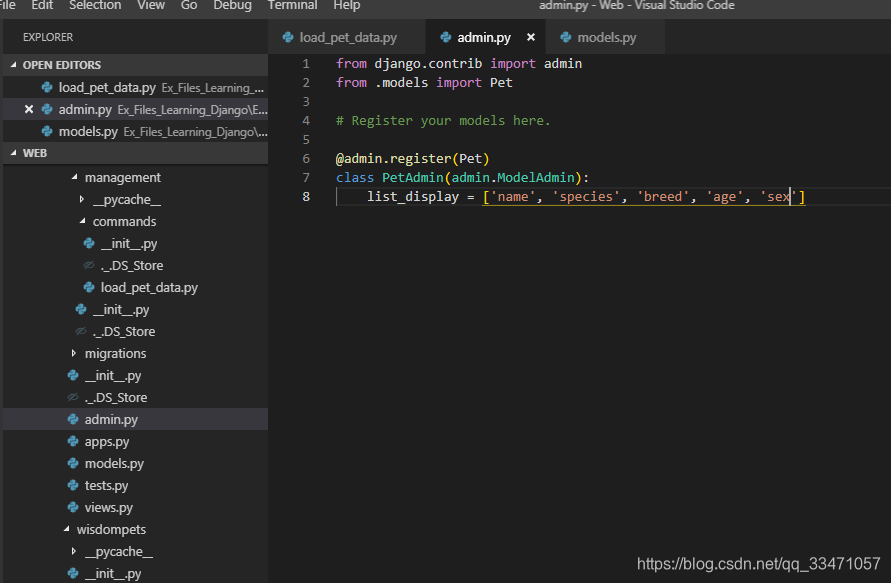Image resolution: width=891 pixels, height=583 pixels.
Task: Click Python icon of admin.py in Open Editors
Action: tap(47, 109)
